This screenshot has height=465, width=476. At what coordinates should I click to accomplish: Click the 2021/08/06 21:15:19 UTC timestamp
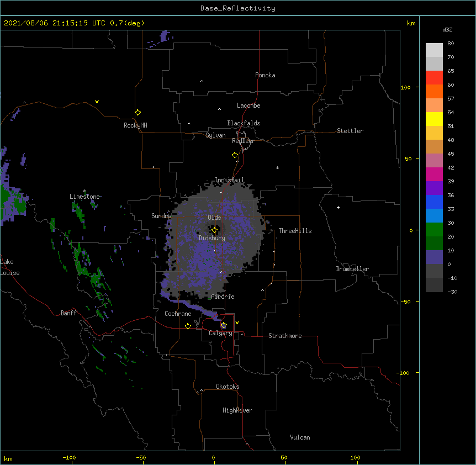tap(55, 23)
